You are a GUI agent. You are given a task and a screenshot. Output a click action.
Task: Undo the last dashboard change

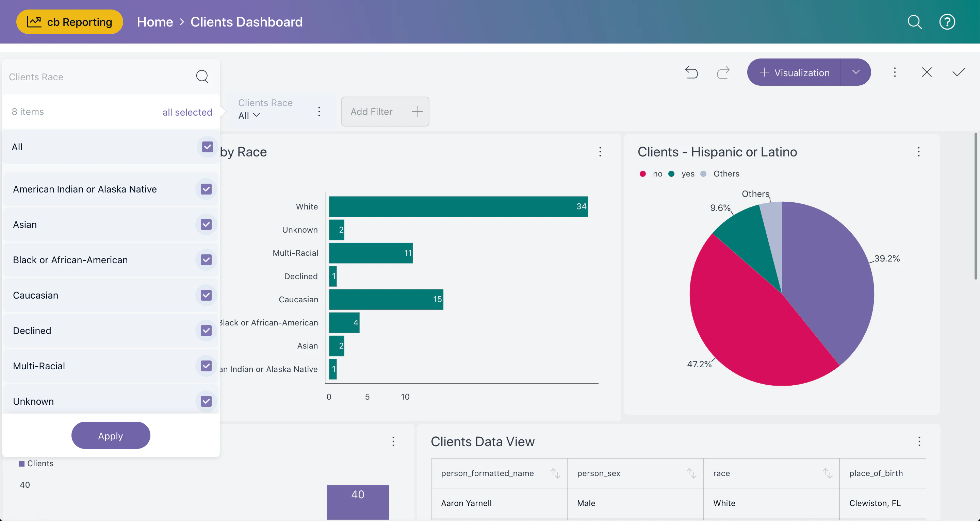coord(692,72)
